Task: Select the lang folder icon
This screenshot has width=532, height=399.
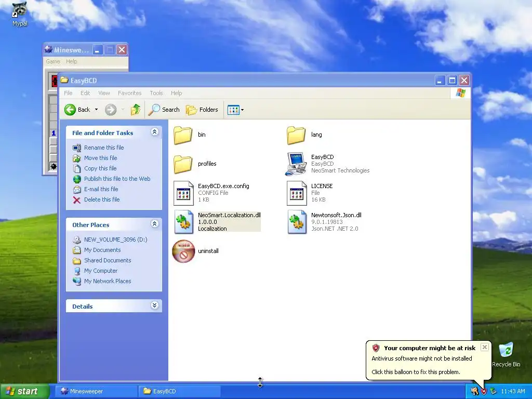Action: click(x=296, y=135)
